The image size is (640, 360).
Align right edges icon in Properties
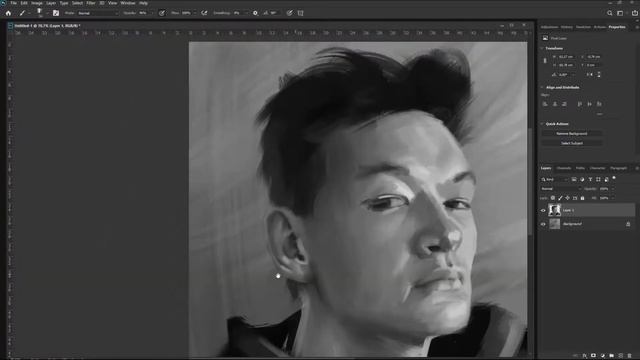tap(564, 104)
